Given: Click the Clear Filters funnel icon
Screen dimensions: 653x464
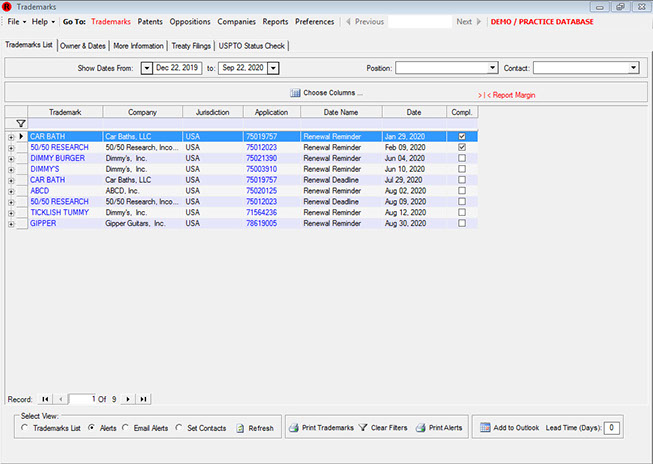Looking at the screenshot, I should click(363, 428).
